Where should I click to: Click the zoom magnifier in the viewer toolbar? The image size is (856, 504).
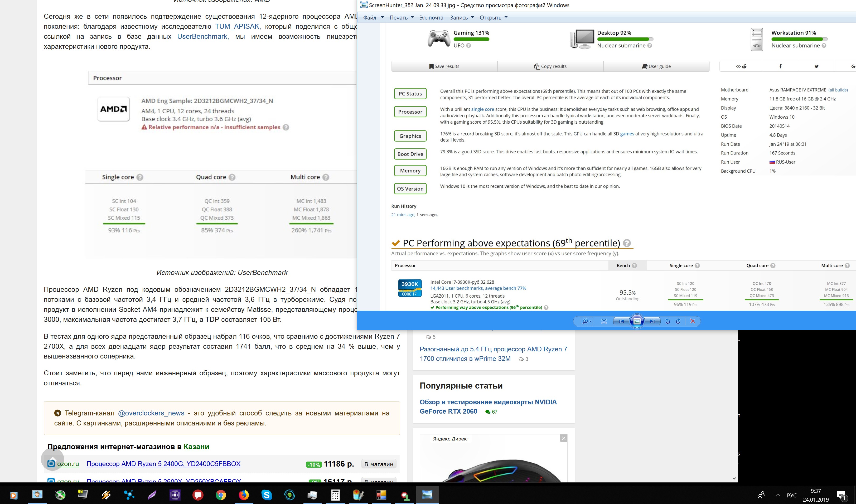(x=585, y=321)
